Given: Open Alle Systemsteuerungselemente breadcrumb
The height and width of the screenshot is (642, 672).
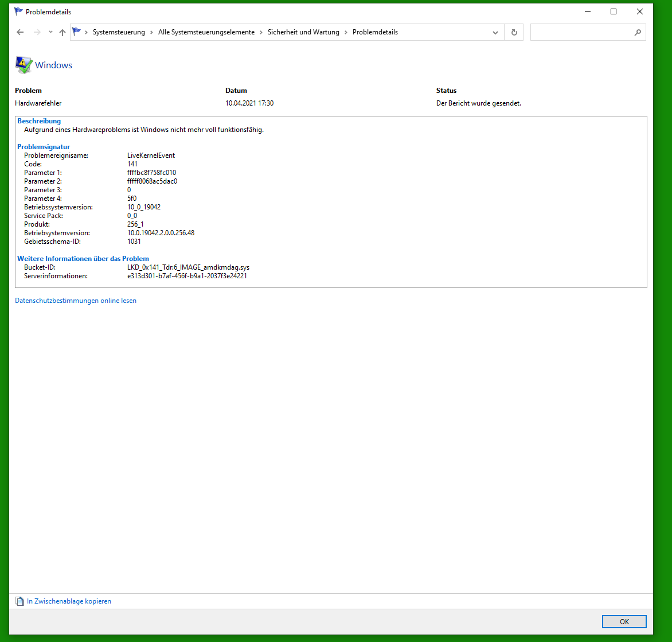Looking at the screenshot, I should [206, 32].
